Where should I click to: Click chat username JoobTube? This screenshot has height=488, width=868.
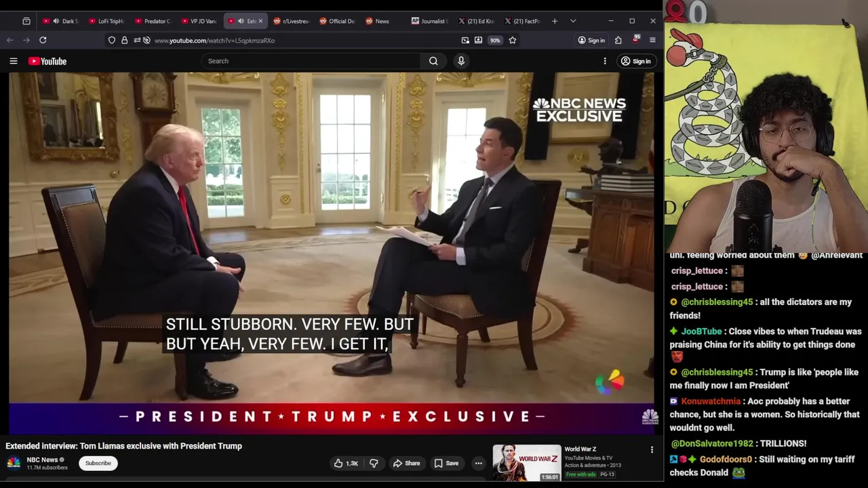(701, 331)
